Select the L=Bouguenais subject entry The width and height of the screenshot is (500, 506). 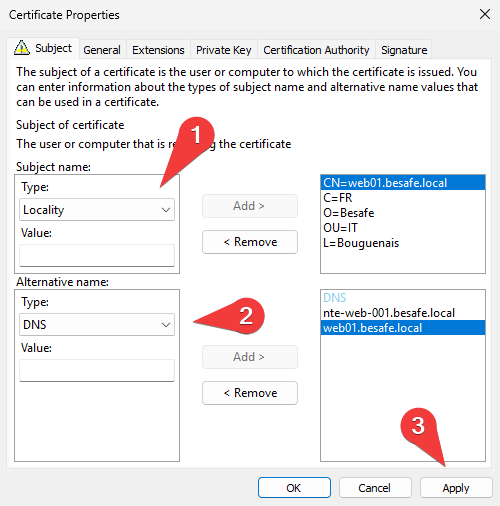[403, 243]
